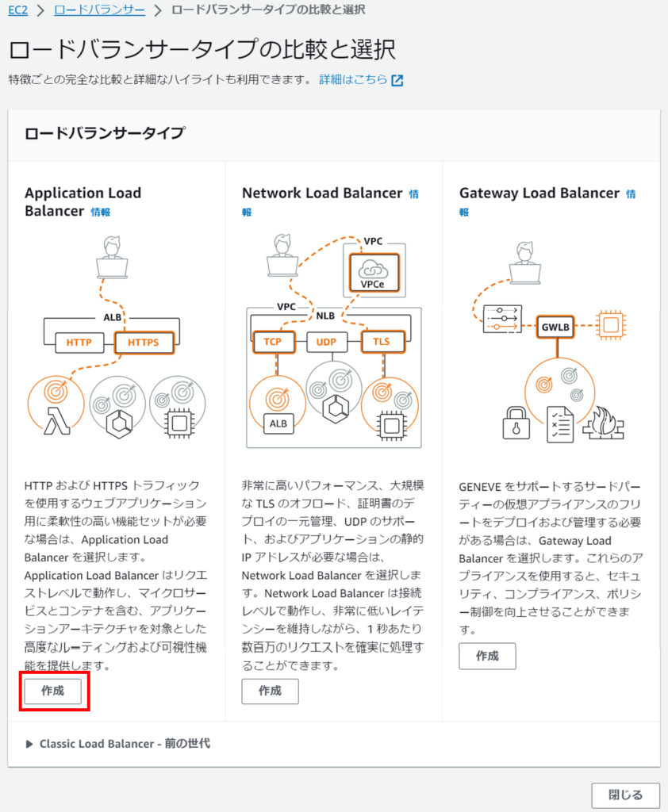Click the ロードバランサータイプ section header
The width and height of the screenshot is (668, 812).
tap(104, 133)
